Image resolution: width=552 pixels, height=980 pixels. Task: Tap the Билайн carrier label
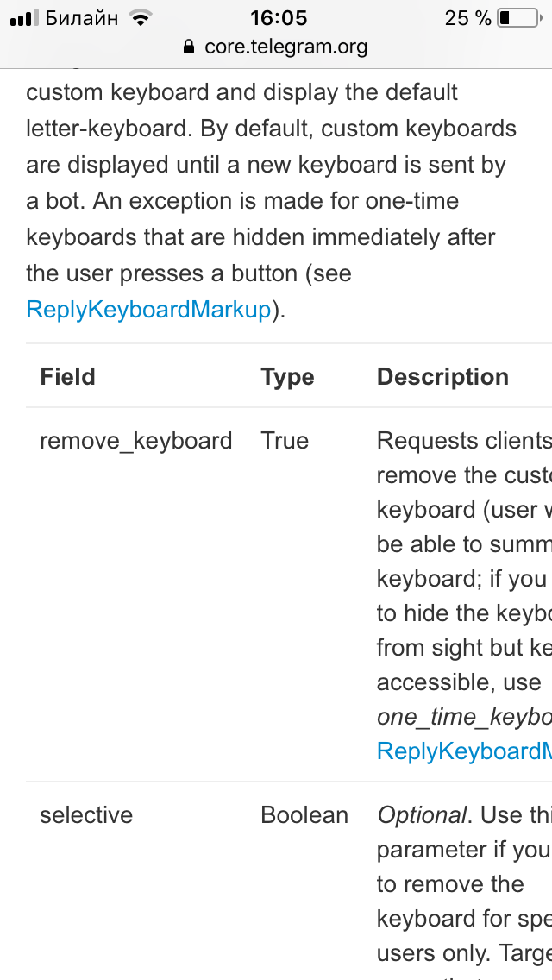(x=82, y=18)
